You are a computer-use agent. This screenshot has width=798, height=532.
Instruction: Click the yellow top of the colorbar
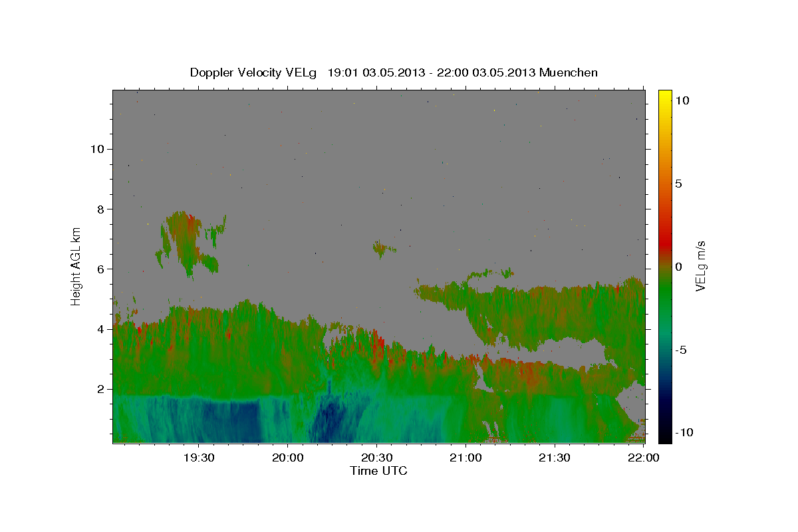665,96
